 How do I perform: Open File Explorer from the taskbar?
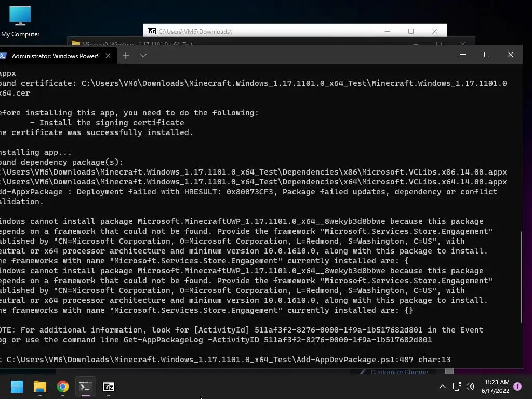tap(39, 387)
